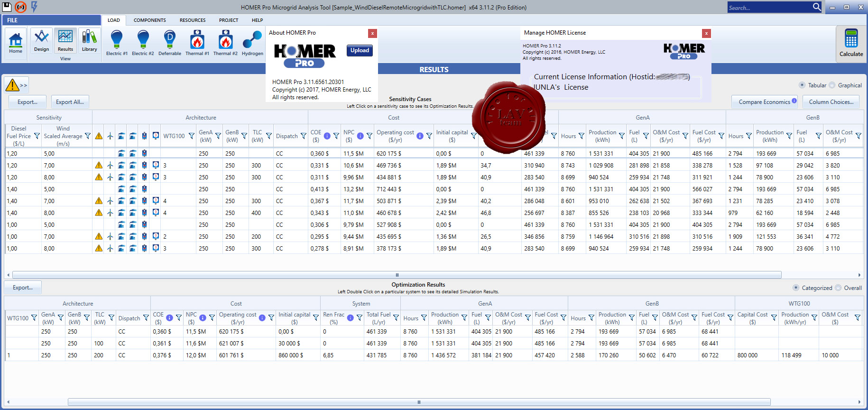Switch to the PROJECT tab
Image resolution: width=868 pixels, height=410 pixels.
(229, 20)
